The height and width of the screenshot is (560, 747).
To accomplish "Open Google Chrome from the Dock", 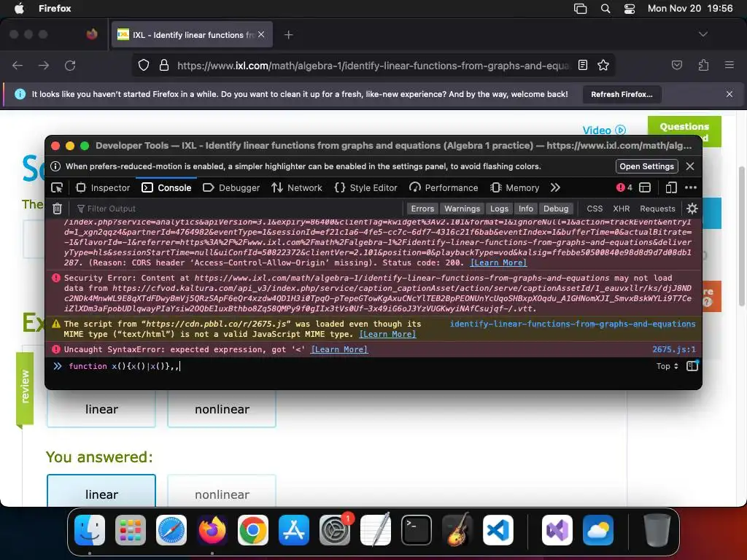I will tap(253, 530).
